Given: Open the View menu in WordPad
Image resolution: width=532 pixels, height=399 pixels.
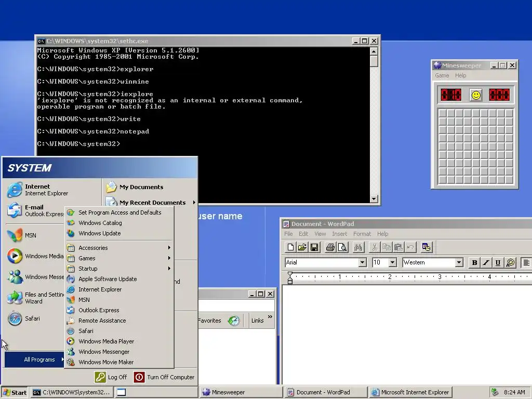Looking at the screenshot, I should click(320, 234).
